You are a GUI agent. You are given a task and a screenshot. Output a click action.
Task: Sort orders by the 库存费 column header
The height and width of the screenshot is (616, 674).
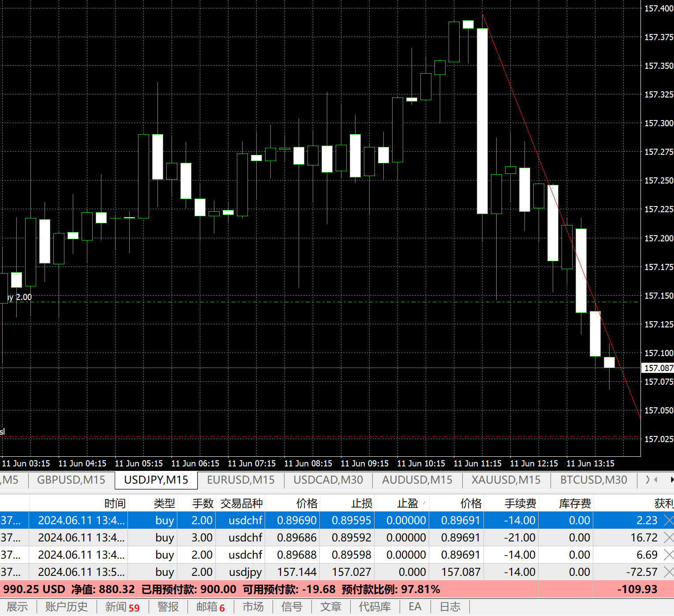click(566, 503)
